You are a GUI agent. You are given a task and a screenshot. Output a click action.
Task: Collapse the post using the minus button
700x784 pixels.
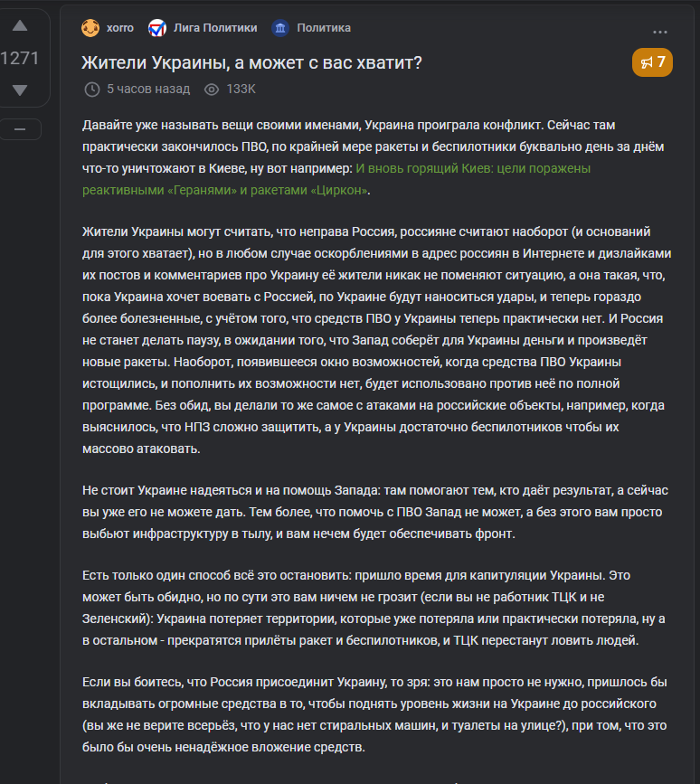20,129
